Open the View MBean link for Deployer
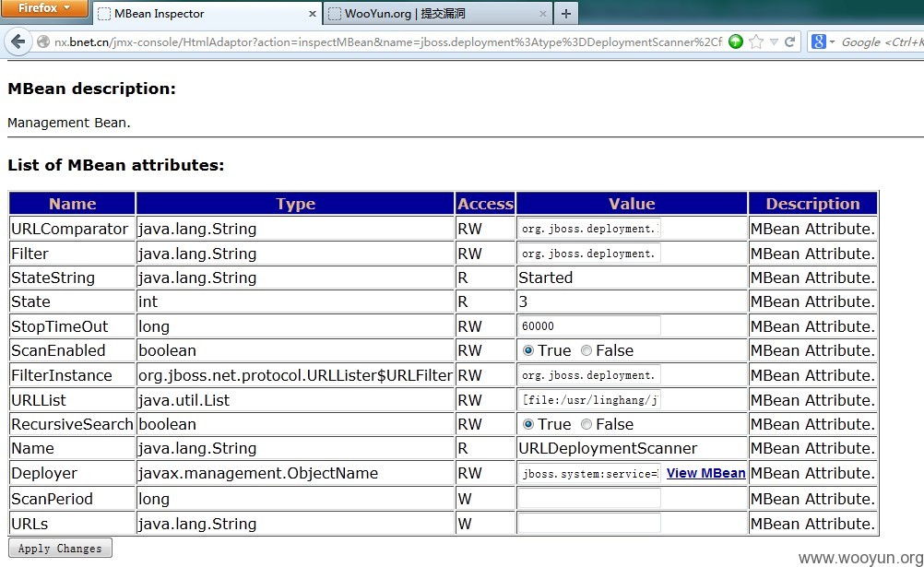The image size is (924, 567). click(706, 473)
